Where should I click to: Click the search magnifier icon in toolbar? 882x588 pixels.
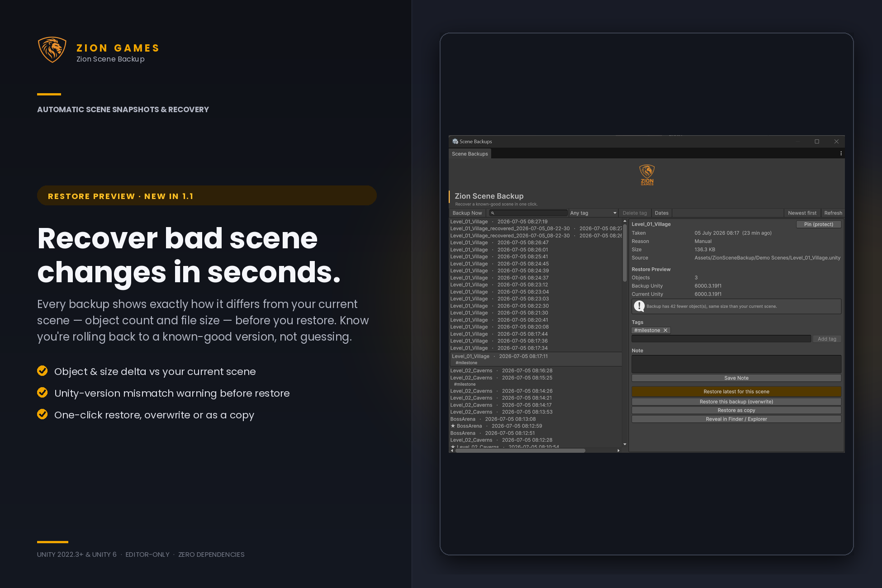pyautogui.click(x=493, y=213)
